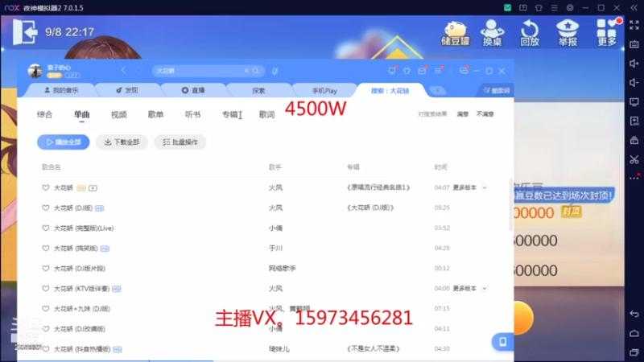Switch to 歌词 results tab
644x362 pixels.
click(x=267, y=114)
